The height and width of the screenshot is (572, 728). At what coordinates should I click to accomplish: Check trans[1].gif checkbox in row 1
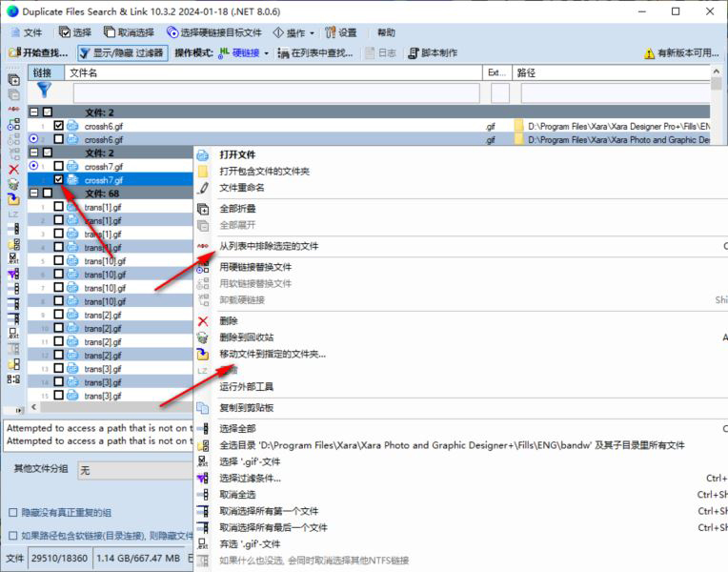[58, 206]
